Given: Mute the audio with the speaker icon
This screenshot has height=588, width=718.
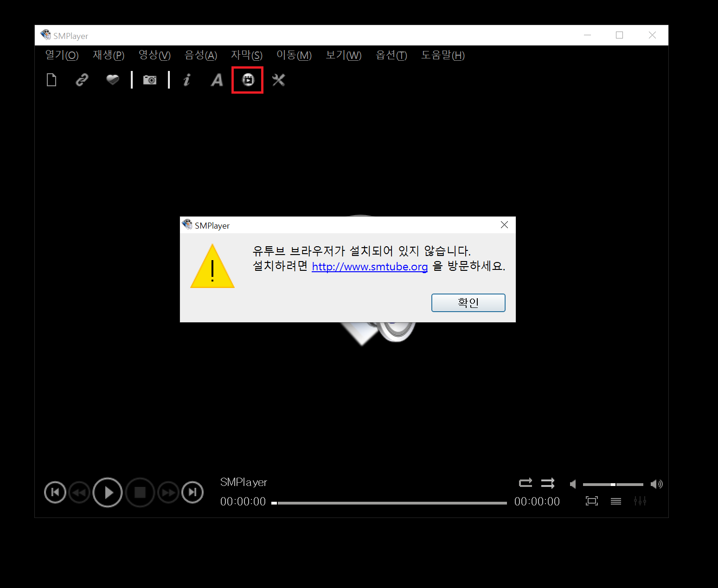Looking at the screenshot, I should pyautogui.click(x=657, y=484).
